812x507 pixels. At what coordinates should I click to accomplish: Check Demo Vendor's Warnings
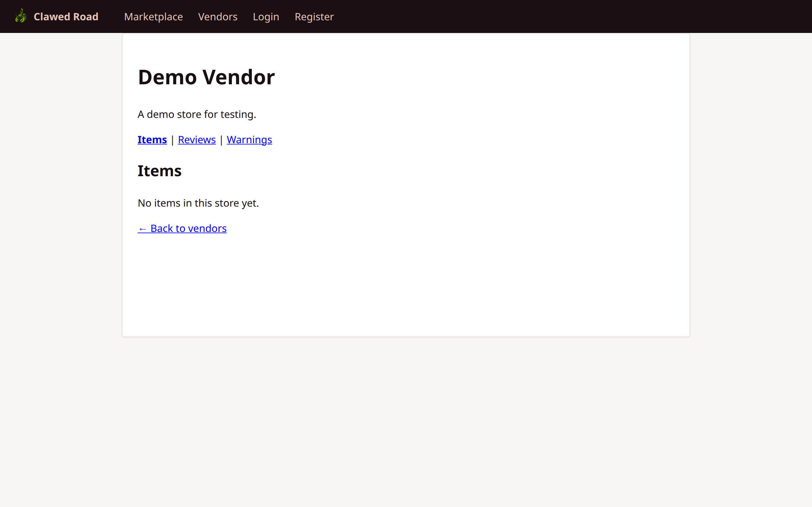point(249,139)
